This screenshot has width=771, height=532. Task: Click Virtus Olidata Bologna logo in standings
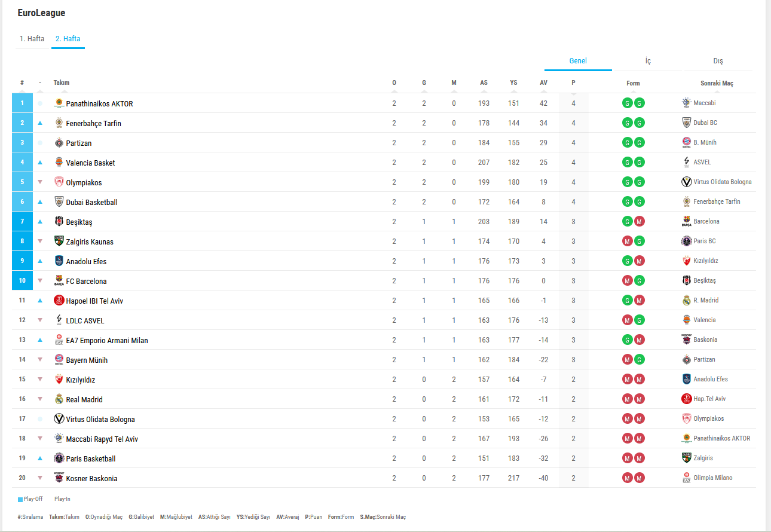pyautogui.click(x=59, y=419)
